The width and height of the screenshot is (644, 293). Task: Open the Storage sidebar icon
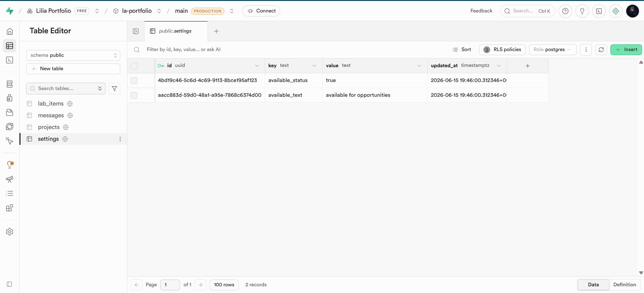tap(10, 112)
